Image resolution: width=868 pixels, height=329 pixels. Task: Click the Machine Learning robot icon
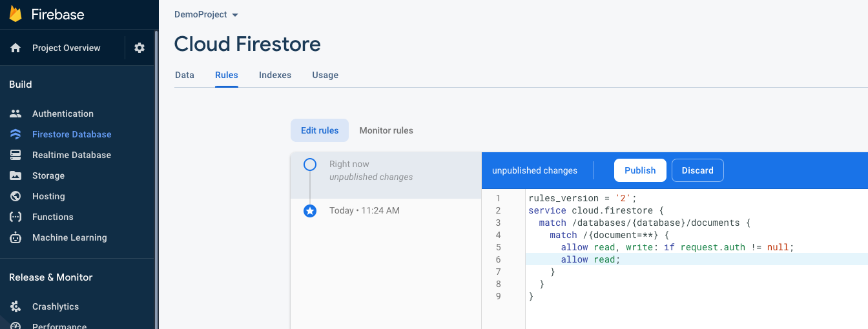15,237
